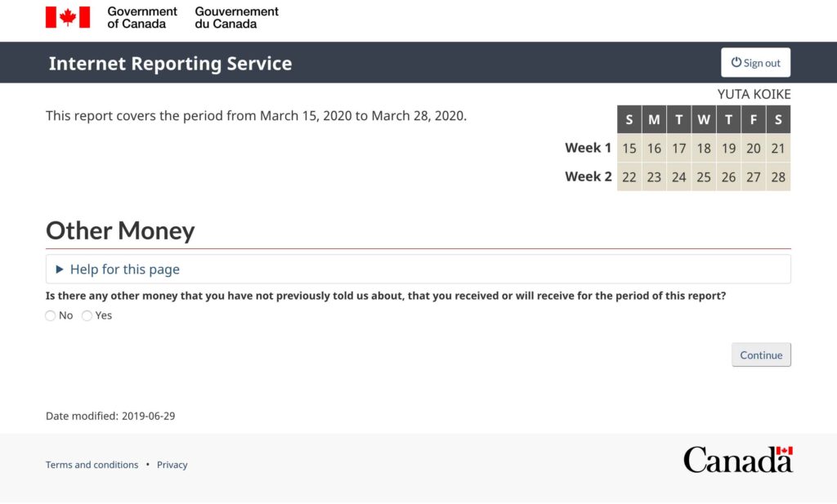Click the Canada wordmark logo in footer
Viewport: 837px width, 504px height.
click(x=738, y=460)
